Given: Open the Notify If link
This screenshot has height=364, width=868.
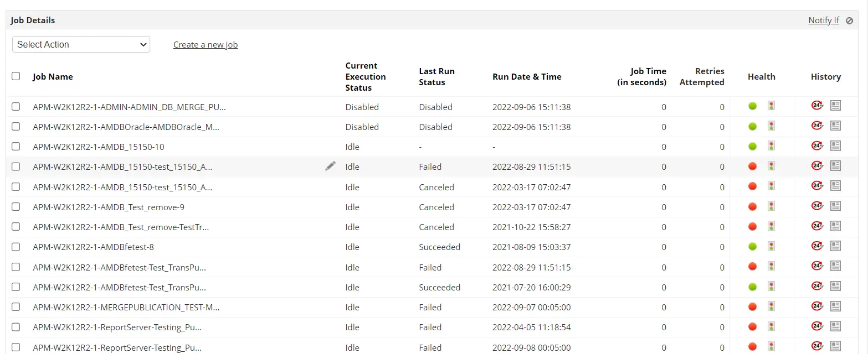Looking at the screenshot, I should tap(824, 20).
